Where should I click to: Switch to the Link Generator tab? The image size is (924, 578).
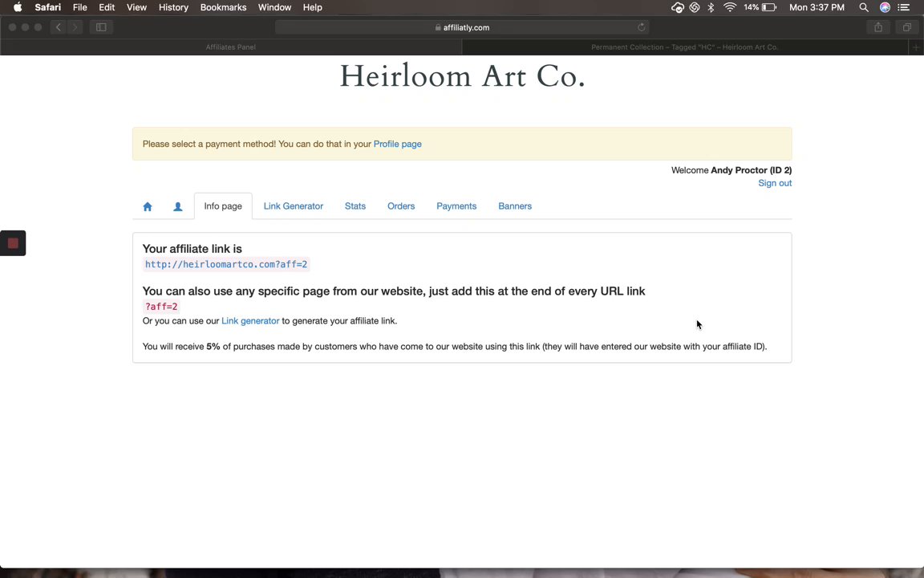pos(293,206)
